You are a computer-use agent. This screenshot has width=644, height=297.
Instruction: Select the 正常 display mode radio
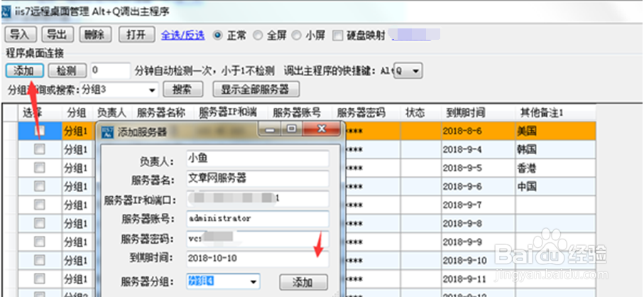pyautogui.click(x=217, y=36)
